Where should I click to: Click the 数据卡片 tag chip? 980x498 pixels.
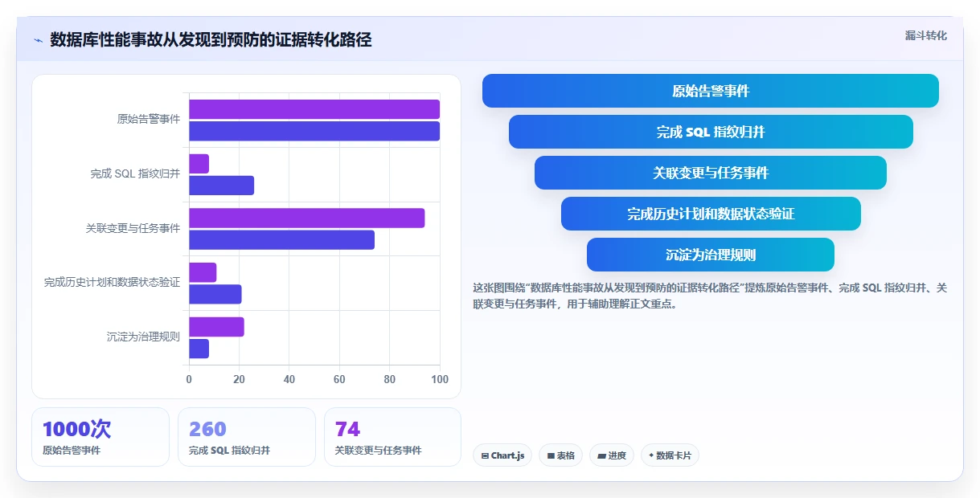[670, 455]
